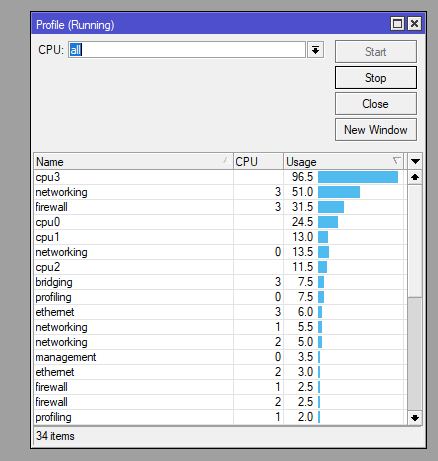This screenshot has width=438, height=461.
Task: Close the Profile window via X icon
Action: point(414,24)
